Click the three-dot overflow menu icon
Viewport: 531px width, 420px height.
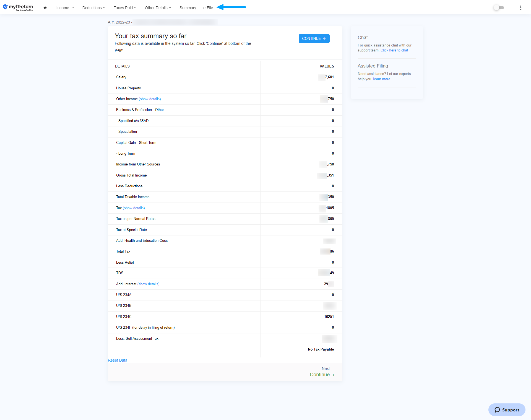(521, 7)
